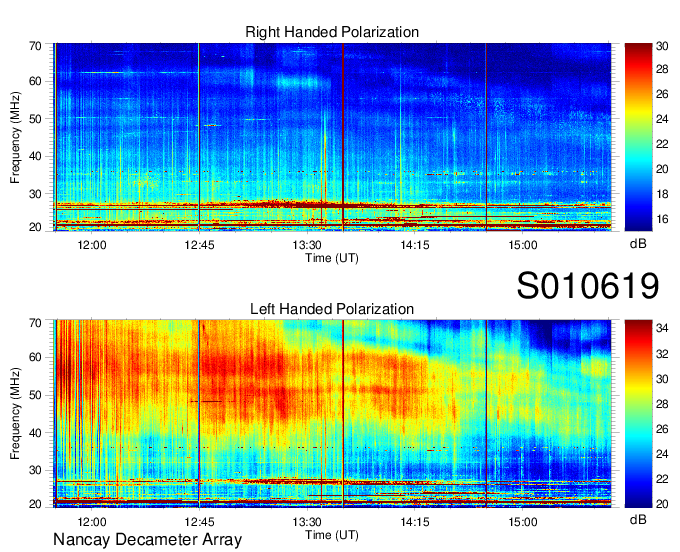The image size is (680, 552).
Task: Click the 60 frequency tick of bottom plot
Action: tap(36, 357)
